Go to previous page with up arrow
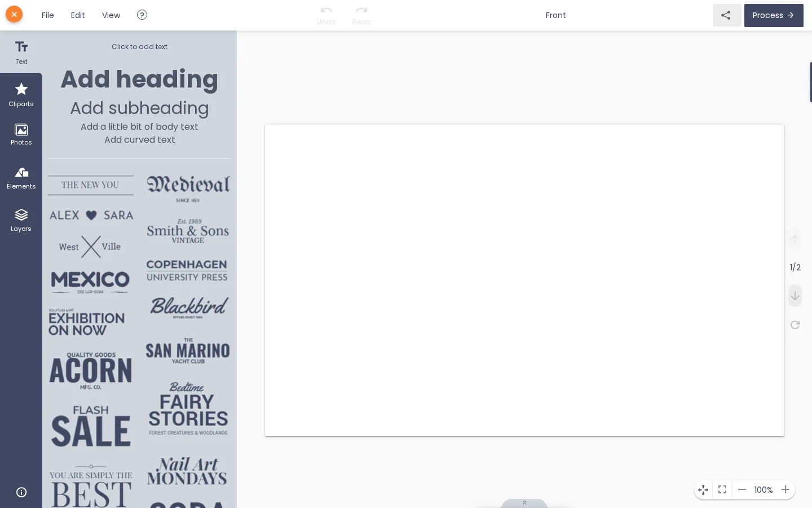The height and width of the screenshot is (508, 812). [x=795, y=239]
